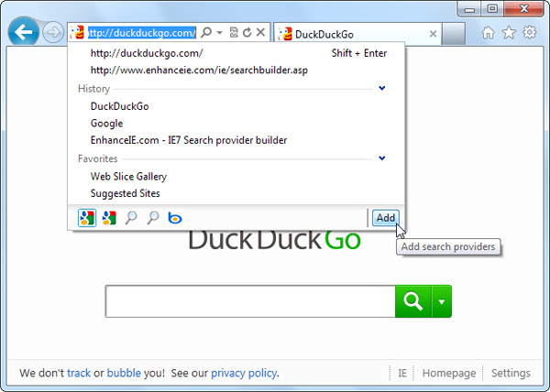Open a new blank tab
550x392 pixels.
[x=453, y=34]
